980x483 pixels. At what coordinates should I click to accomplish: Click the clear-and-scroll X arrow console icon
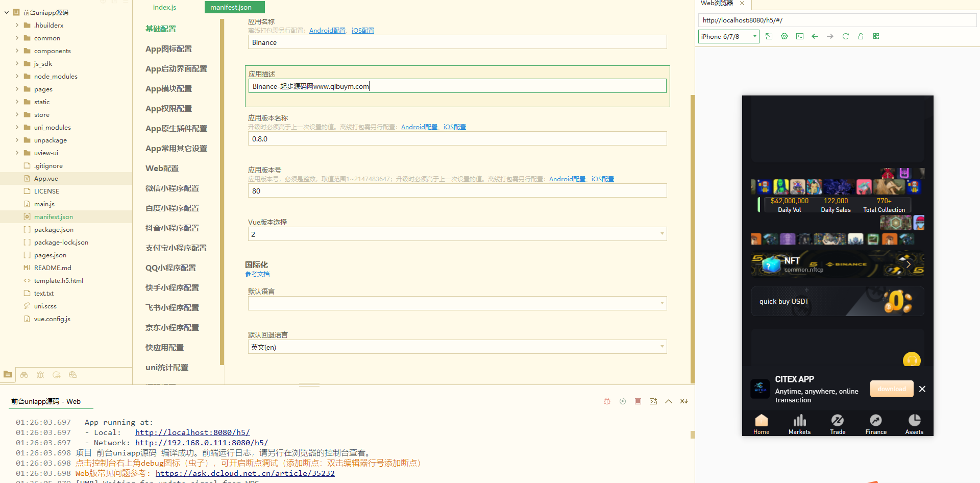pos(684,401)
